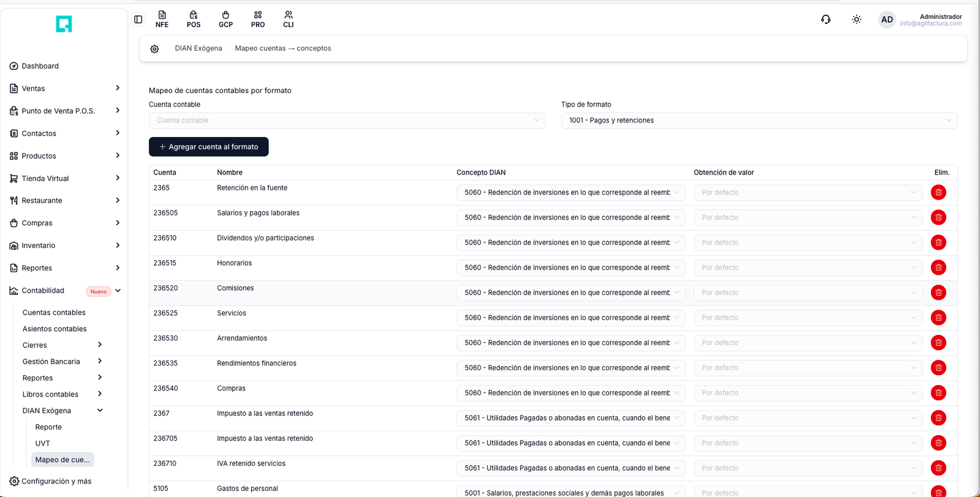This screenshot has height=497, width=980.
Task: Delete row 236515 Honorarios
Action: tap(938, 267)
